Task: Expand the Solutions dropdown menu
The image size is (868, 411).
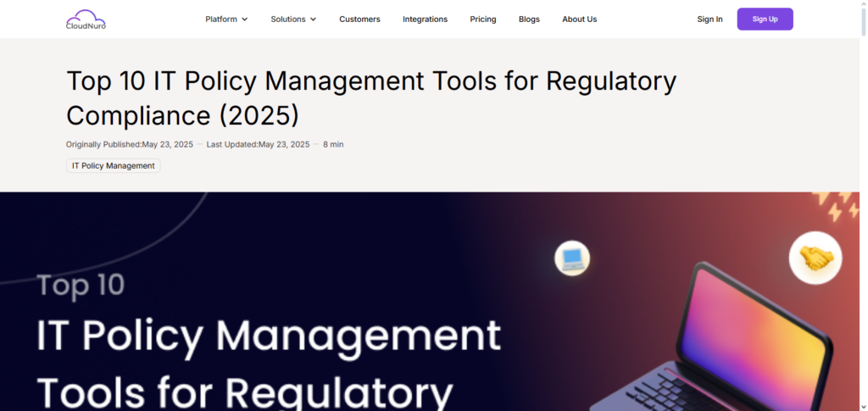Action: (293, 19)
